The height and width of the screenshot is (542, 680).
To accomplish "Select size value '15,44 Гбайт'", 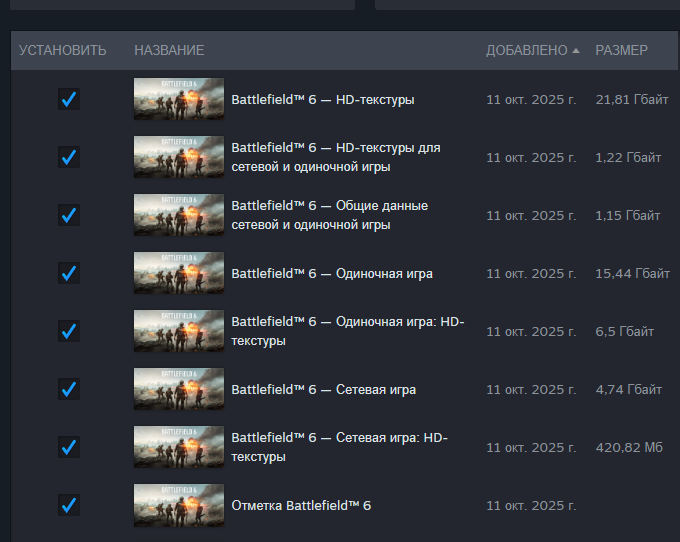I will pyautogui.click(x=633, y=274).
